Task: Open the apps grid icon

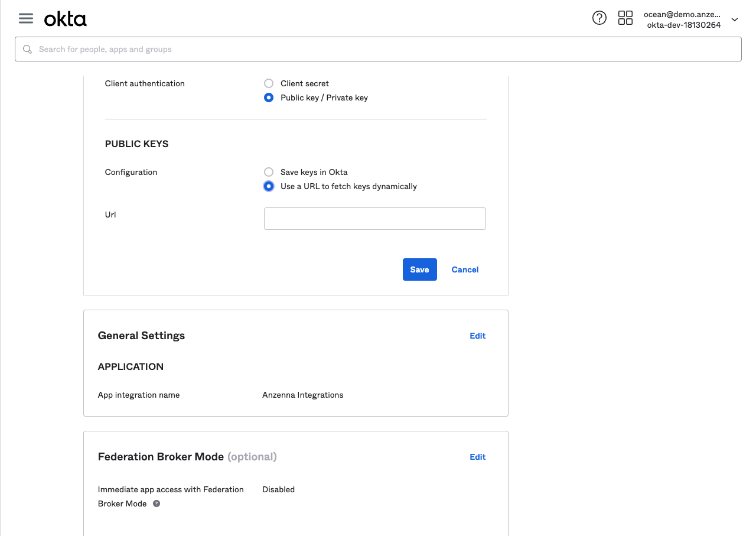Action: tap(625, 18)
